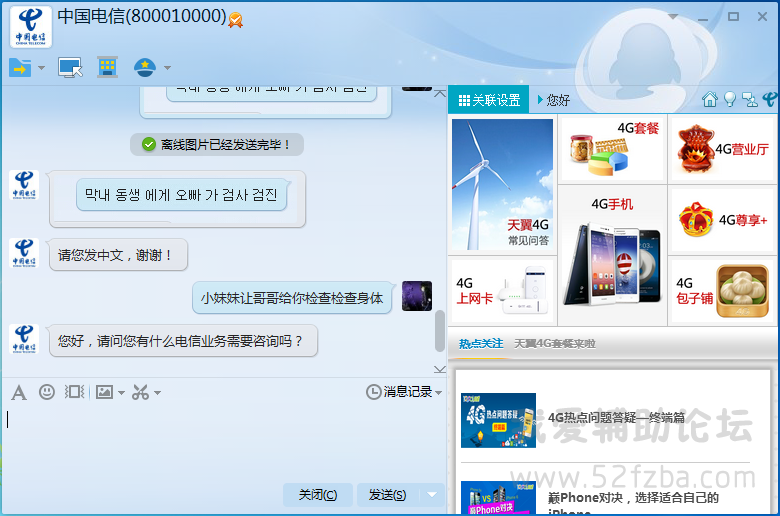The image size is (780, 516).
Task: Open the window menu triangle in title bar
Action: click(x=673, y=16)
